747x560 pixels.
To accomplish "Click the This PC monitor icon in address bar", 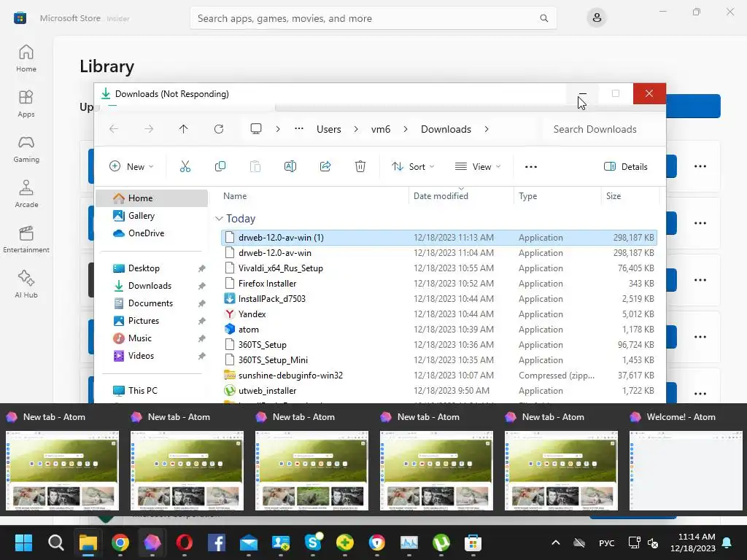I will point(256,129).
